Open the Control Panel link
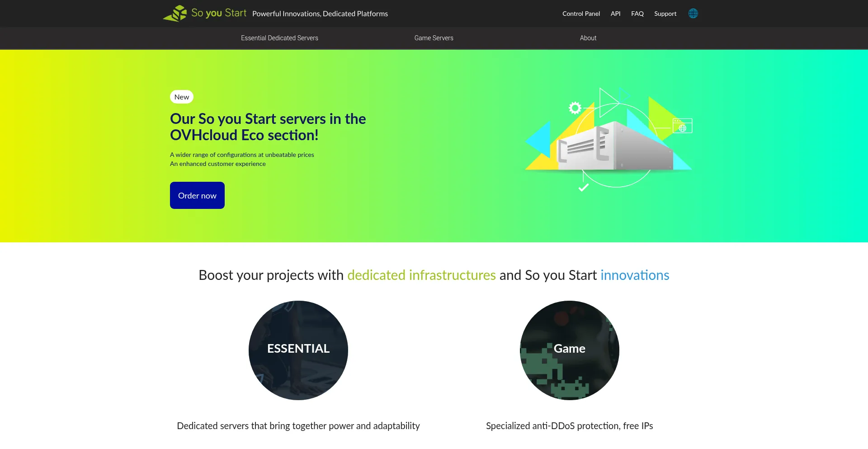The image size is (868, 449). point(581,14)
